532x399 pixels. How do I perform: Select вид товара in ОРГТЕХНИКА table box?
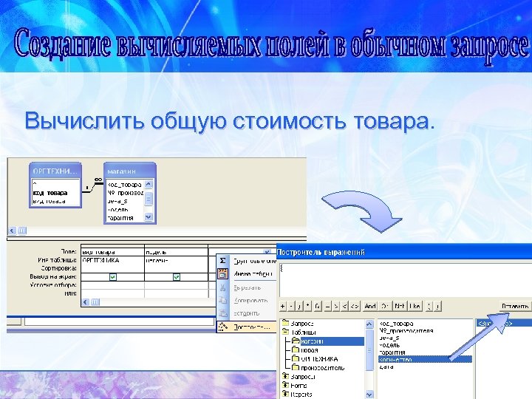50,201
